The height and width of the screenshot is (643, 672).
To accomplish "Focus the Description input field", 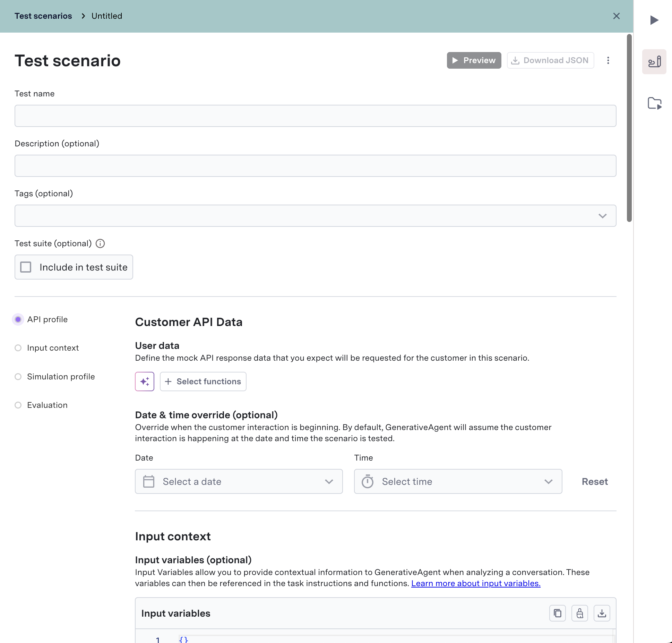I will point(316,166).
